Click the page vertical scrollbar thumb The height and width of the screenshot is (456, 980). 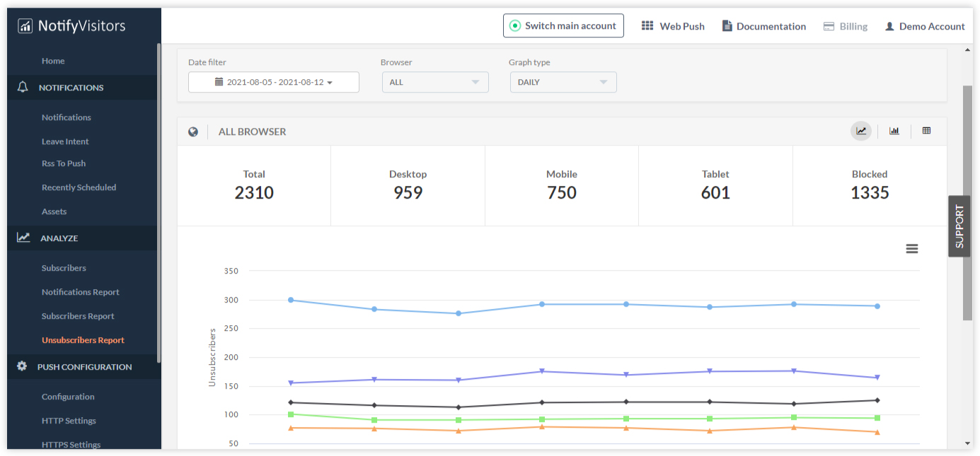coord(967,203)
